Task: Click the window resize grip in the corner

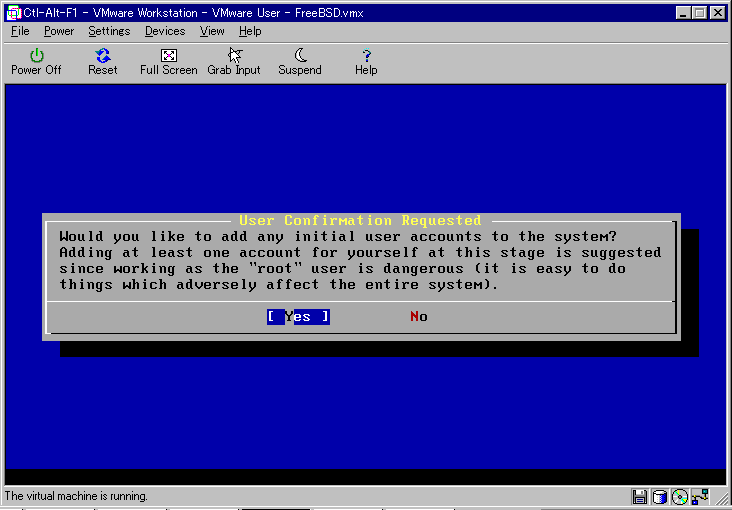Action: [722, 498]
